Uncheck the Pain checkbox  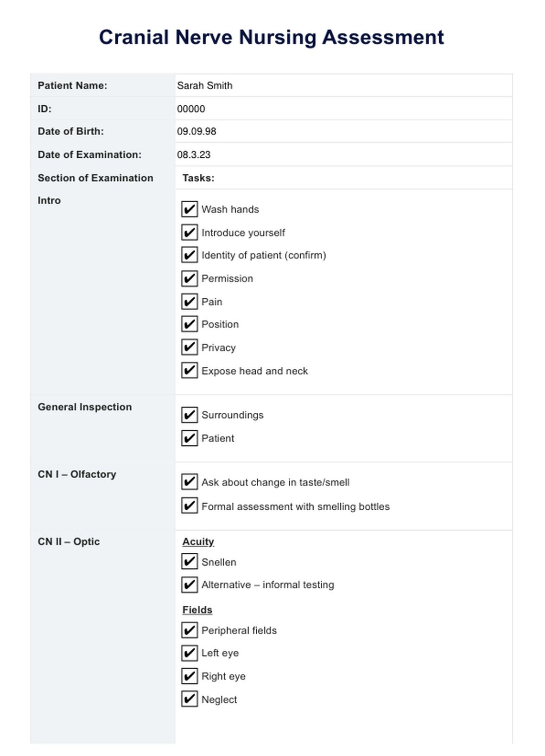tap(189, 301)
